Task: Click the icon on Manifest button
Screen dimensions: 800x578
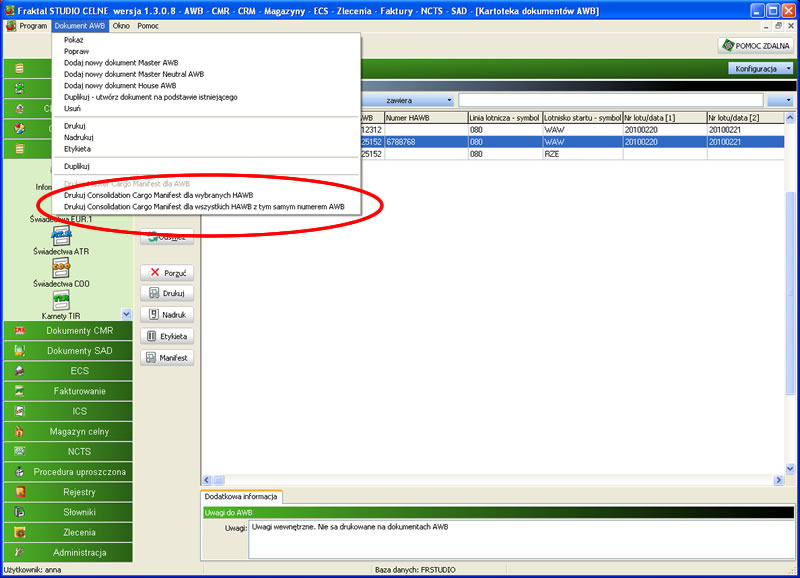Action: (x=151, y=358)
